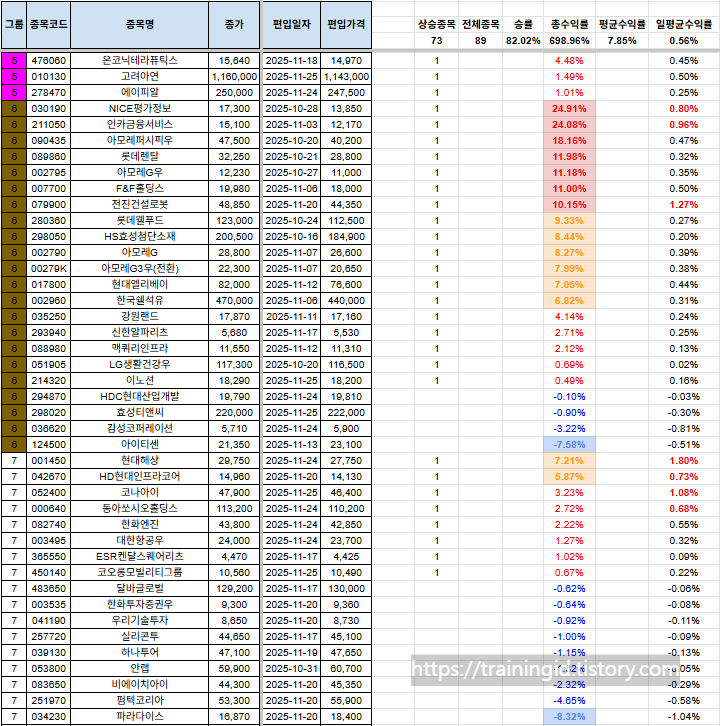720x726 pixels.
Task: Click the 편입가격 header cell
Action: (346, 25)
